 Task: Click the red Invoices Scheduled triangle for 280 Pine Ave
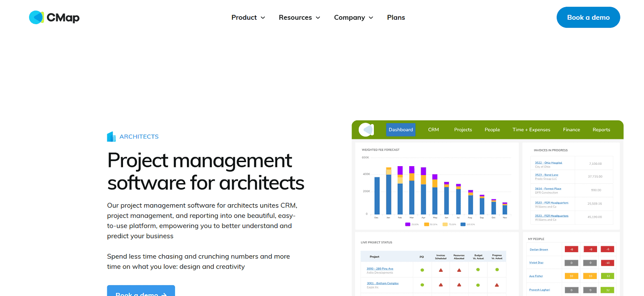[441, 270]
